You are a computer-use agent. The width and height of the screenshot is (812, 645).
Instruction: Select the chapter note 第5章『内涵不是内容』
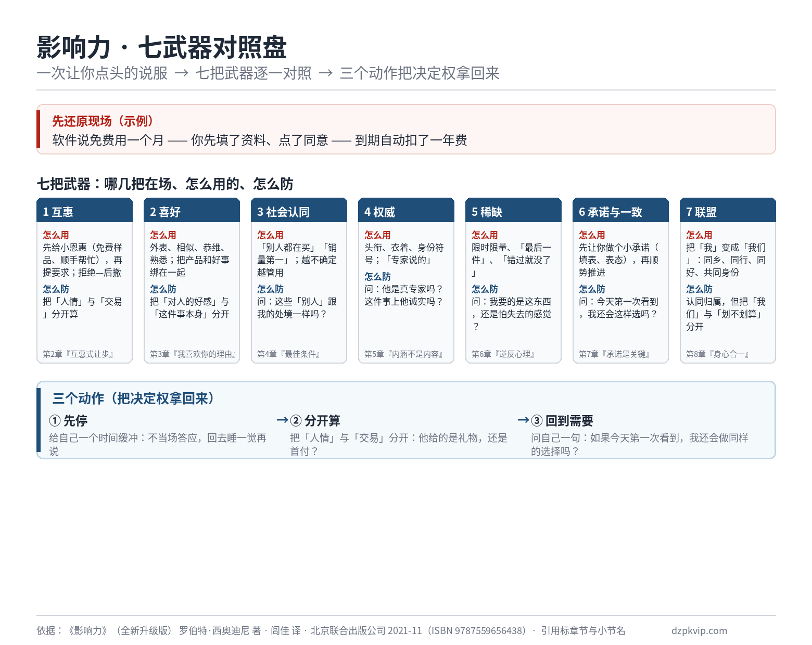[404, 354]
